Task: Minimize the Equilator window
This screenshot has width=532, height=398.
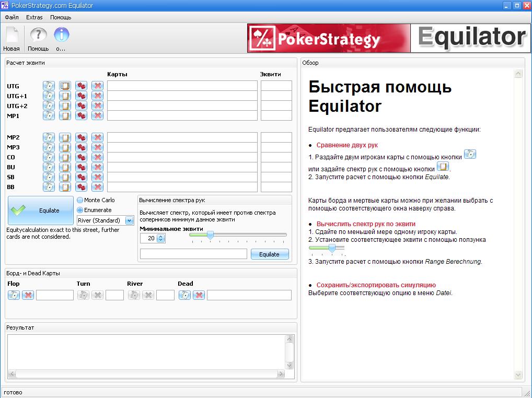Action: coord(507,5)
